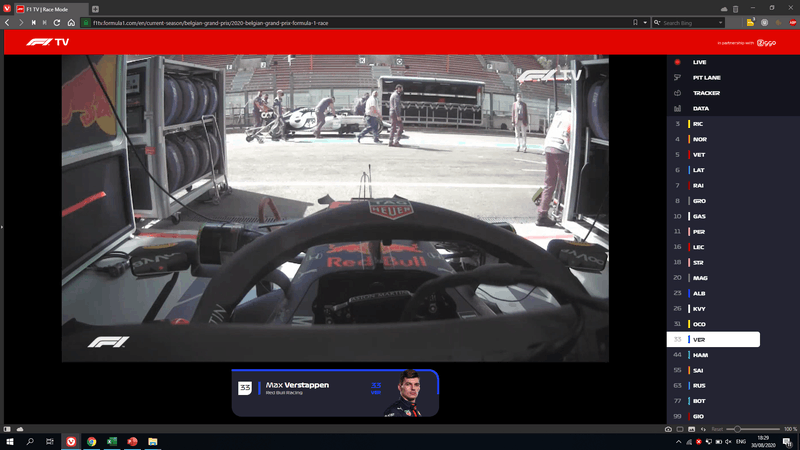800x450 pixels.
Task: Go forward to the next page
Action: [21, 22]
